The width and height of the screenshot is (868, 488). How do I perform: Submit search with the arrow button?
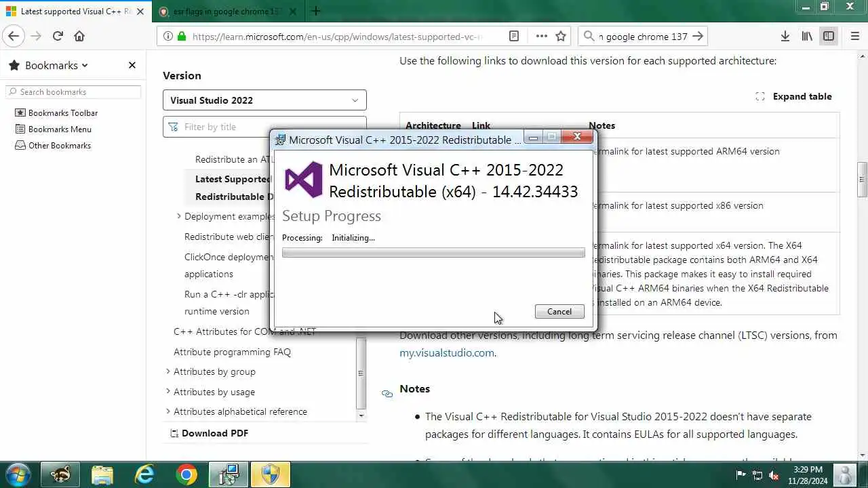coord(698,37)
